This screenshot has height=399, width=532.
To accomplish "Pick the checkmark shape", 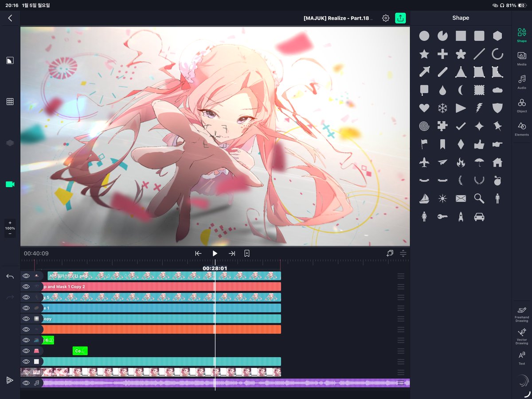I will click(461, 126).
